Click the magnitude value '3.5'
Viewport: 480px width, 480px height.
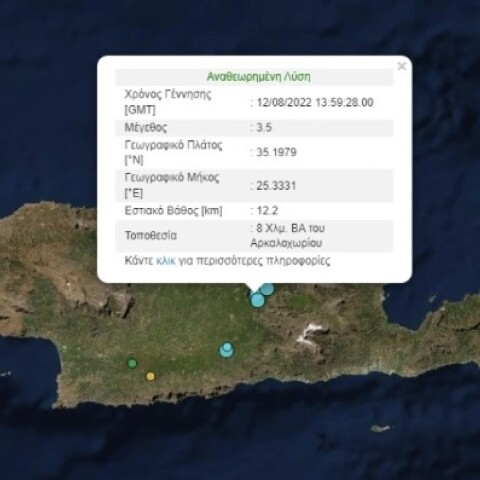point(264,127)
